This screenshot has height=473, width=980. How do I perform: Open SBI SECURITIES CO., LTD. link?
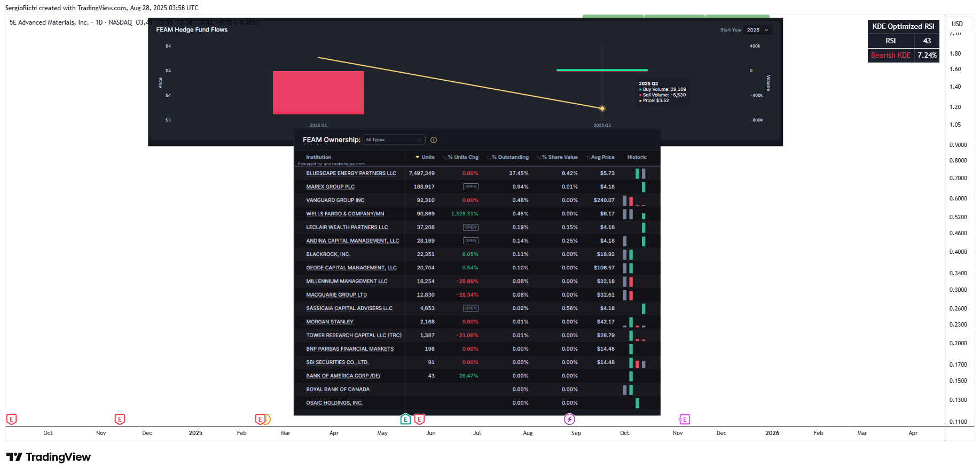(x=337, y=362)
